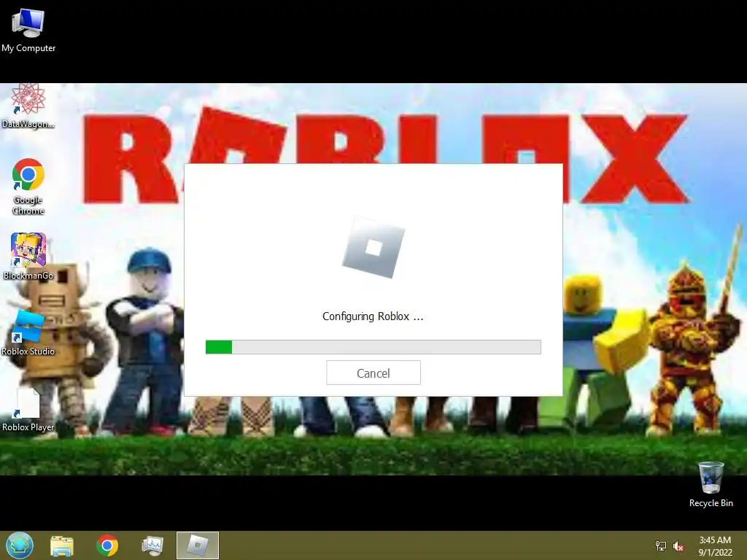Select the My Computer desktop icon
This screenshot has width=747, height=560.
click(28, 30)
